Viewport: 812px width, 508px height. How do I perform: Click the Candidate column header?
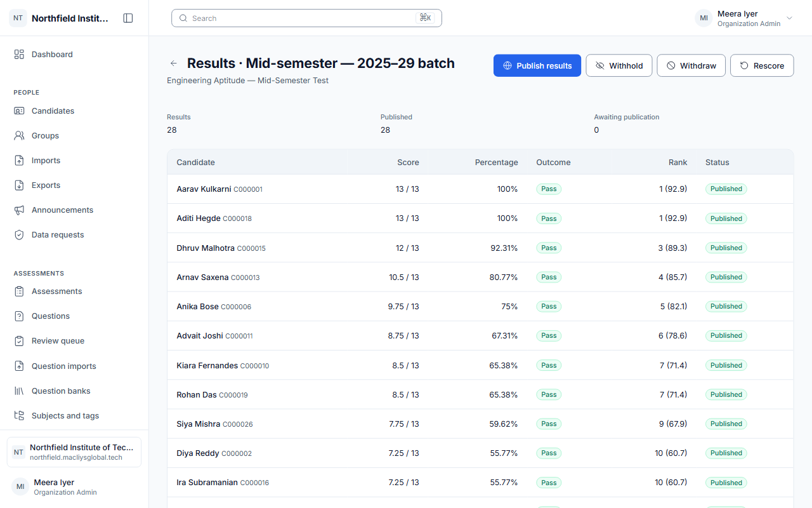pyautogui.click(x=195, y=163)
